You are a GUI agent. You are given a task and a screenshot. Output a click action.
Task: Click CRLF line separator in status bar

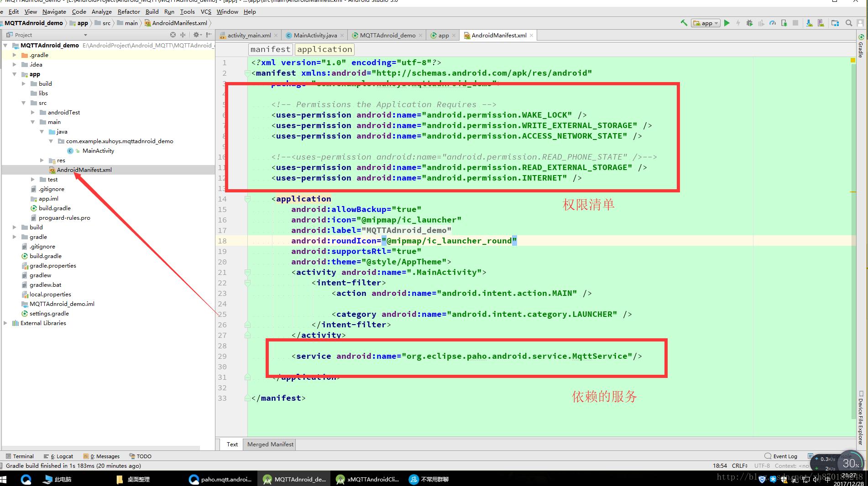pyautogui.click(x=739, y=465)
